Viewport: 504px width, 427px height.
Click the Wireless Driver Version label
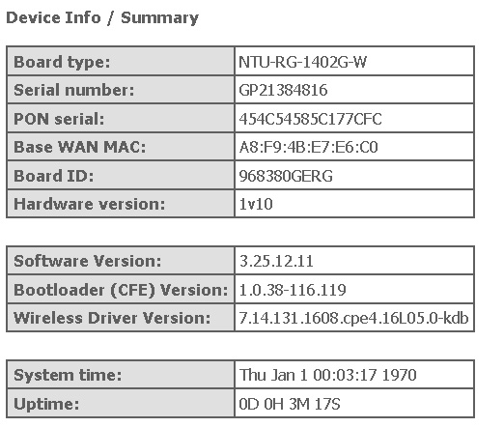coord(112,318)
